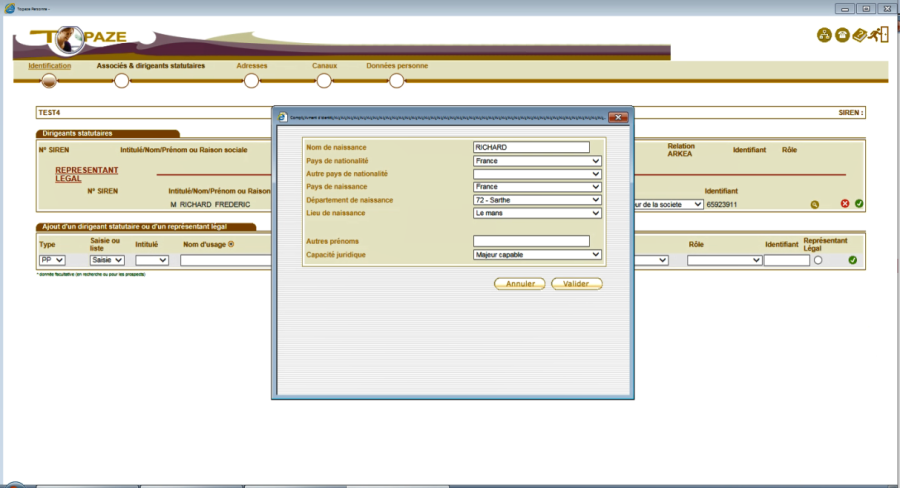The height and width of the screenshot is (488, 900).
Task: Open the Type PP dropdown
Action: 52,260
